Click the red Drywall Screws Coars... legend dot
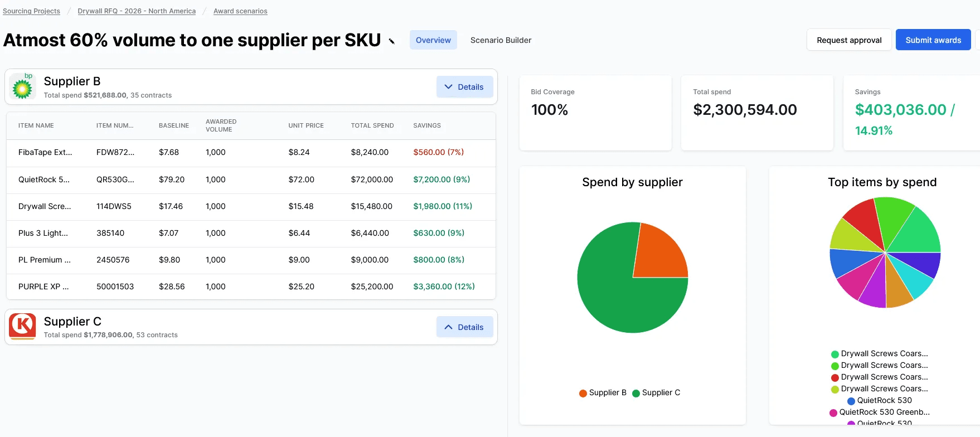Screen dimensions: 980x437 [835, 377]
